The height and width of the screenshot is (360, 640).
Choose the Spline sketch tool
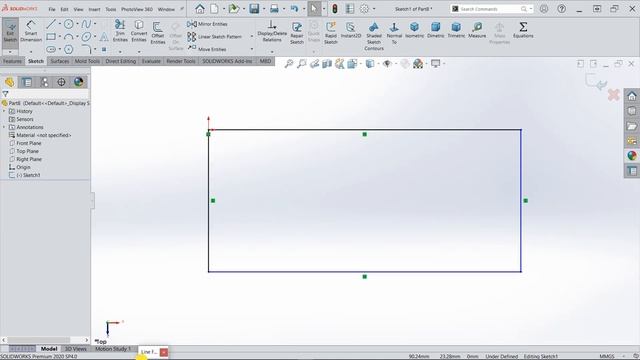[x=86, y=24]
